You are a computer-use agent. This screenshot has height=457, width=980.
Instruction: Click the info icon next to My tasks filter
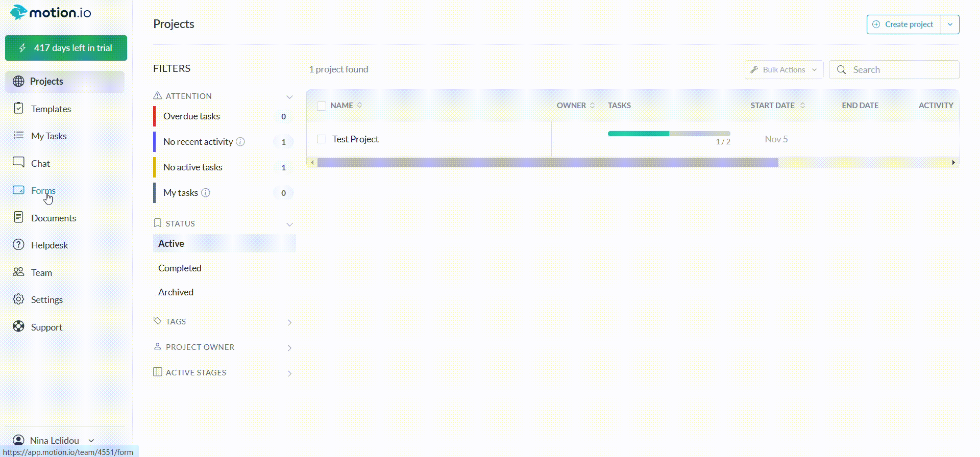tap(206, 193)
